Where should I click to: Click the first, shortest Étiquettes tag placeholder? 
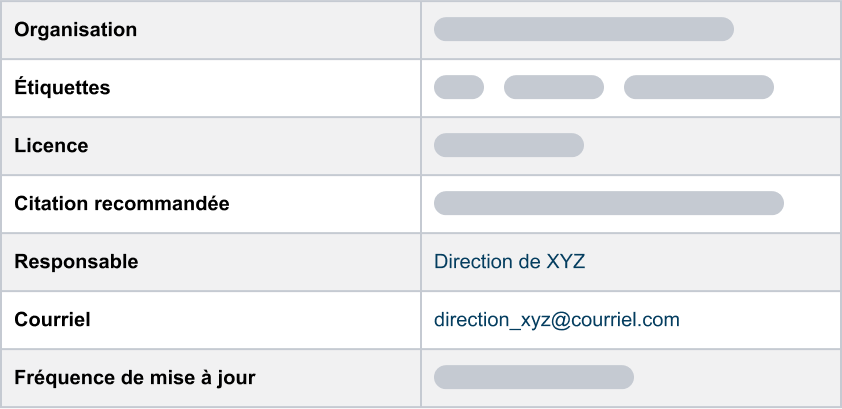click(458, 87)
